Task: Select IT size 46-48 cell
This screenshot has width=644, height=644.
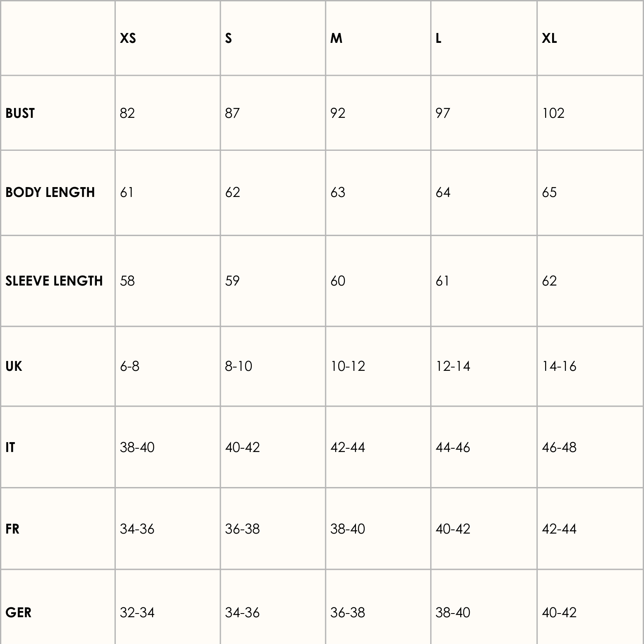Action: click(x=559, y=447)
